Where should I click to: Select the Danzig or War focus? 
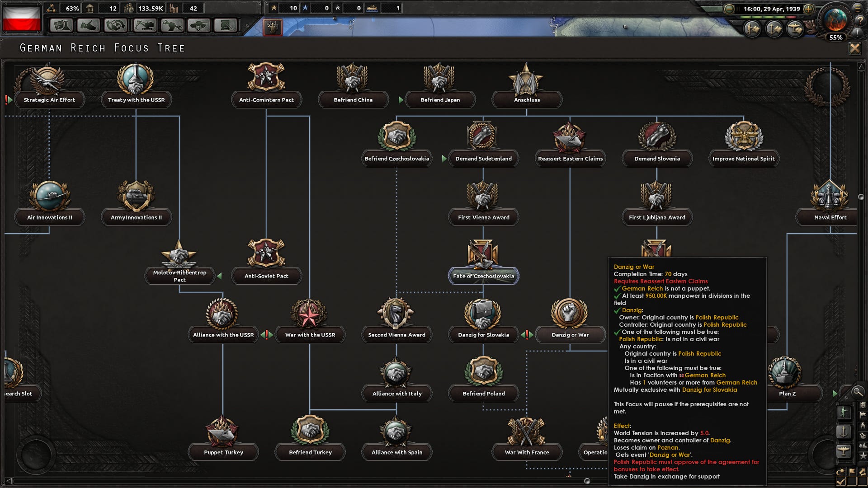pos(570,335)
